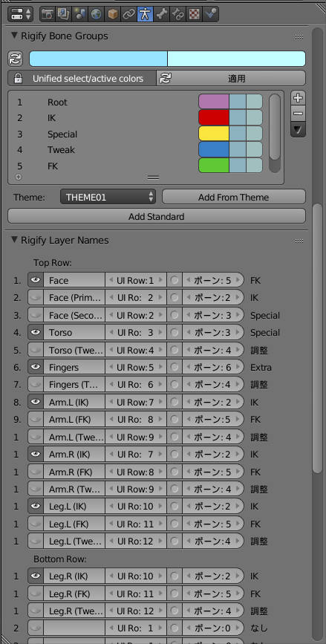Open the THEME01 theme dropdown

click(x=108, y=197)
